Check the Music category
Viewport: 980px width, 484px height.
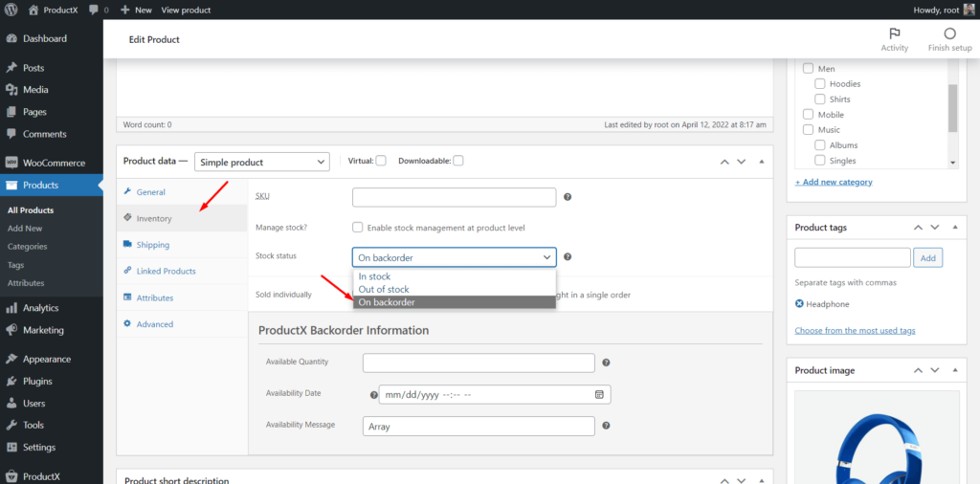click(808, 130)
